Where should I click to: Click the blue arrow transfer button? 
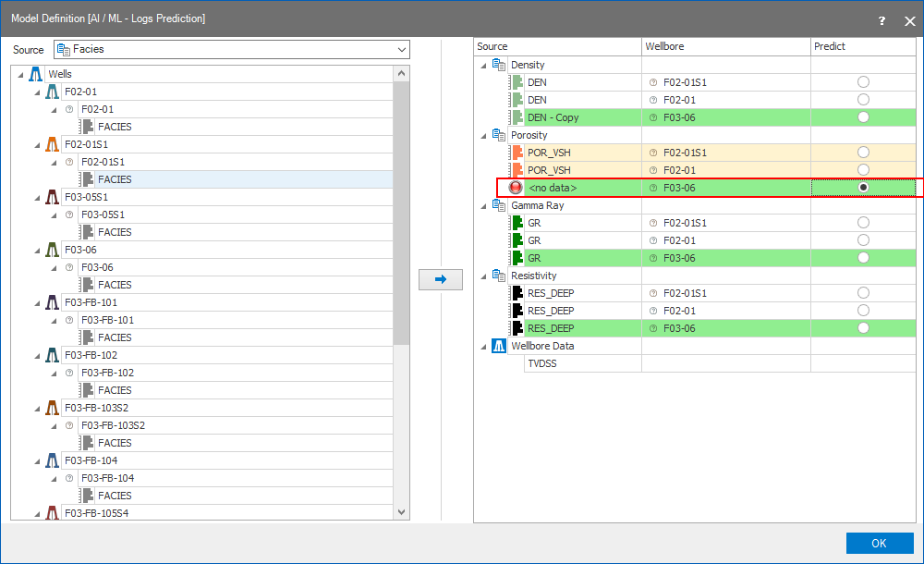pyautogui.click(x=441, y=279)
